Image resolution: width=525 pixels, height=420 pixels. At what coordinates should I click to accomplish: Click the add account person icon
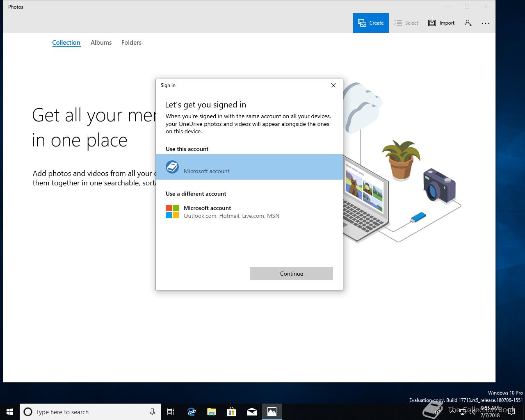click(468, 23)
